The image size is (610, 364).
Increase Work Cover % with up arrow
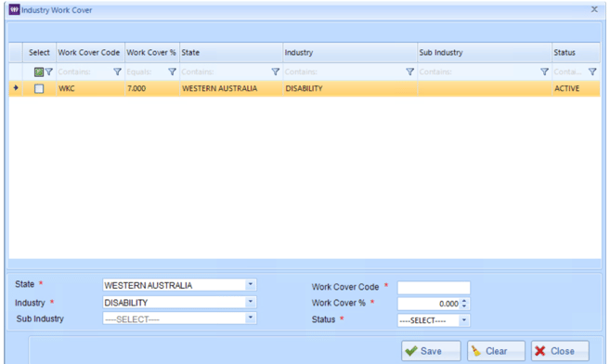(x=464, y=301)
